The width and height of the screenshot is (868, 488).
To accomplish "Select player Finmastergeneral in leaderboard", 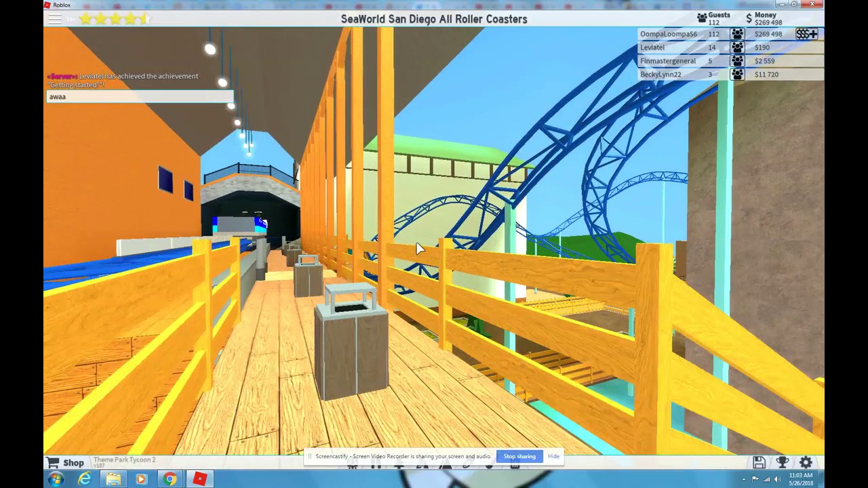I will click(668, 61).
